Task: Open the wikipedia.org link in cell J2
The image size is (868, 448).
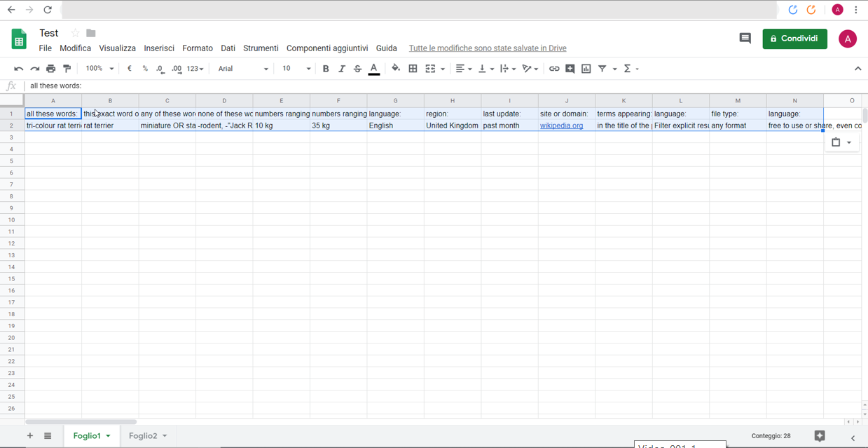Action: [x=560, y=125]
